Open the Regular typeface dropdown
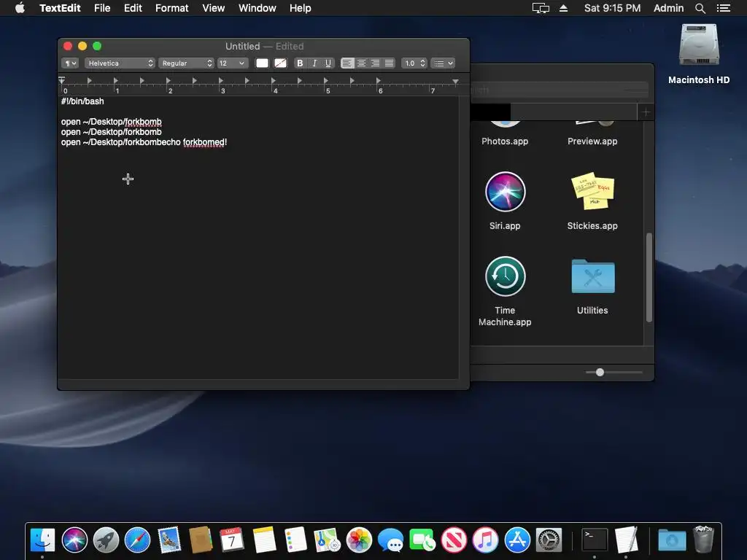The width and height of the screenshot is (747, 560). [186, 63]
